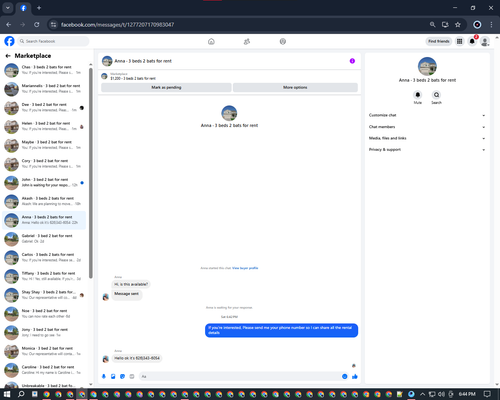Attach a file using the image icon

(113, 376)
